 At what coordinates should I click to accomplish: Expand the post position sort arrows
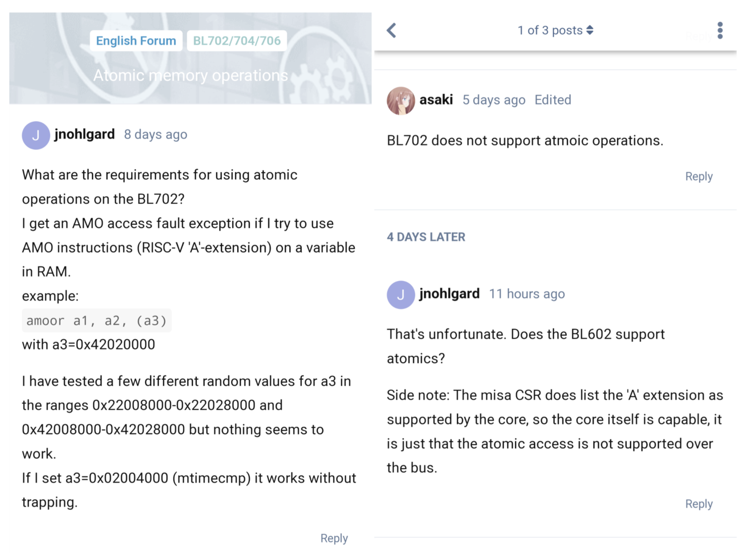click(590, 30)
